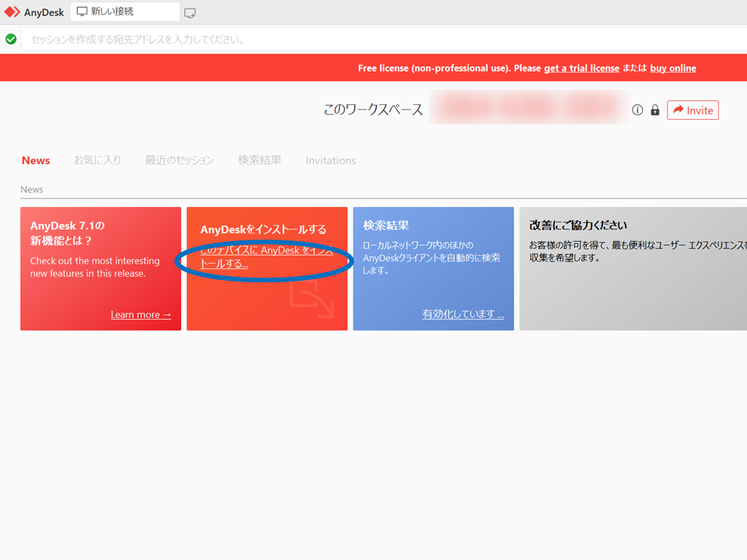The width and height of the screenshot is (747, 560).
Task: Open the 最近のセッション tab
Action: point(179,160)
